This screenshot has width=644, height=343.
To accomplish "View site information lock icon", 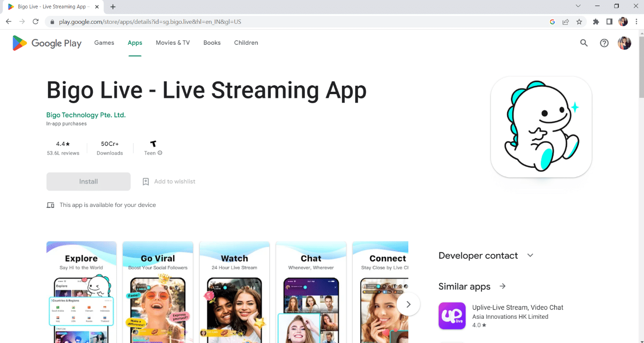I will (x=52, y=22).
